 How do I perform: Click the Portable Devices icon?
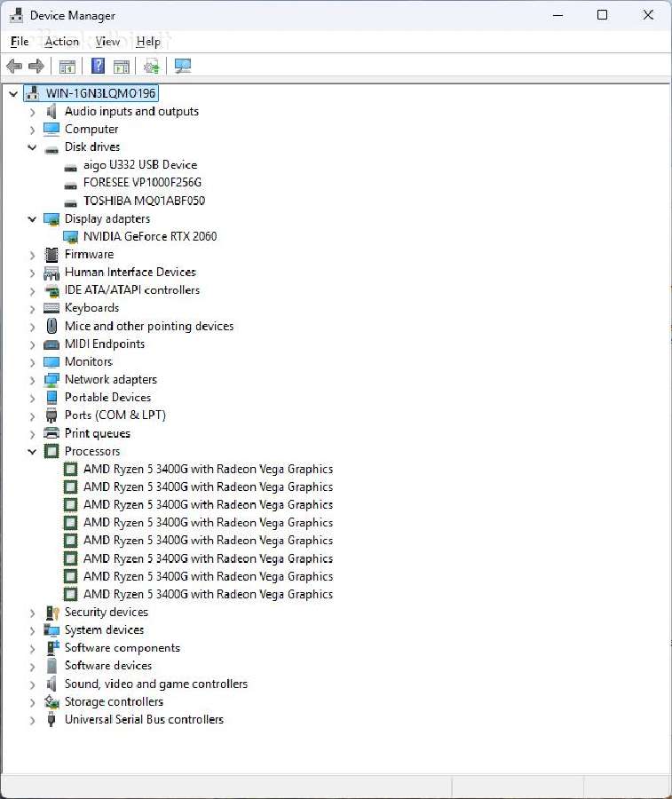click(x=51, y=398)
